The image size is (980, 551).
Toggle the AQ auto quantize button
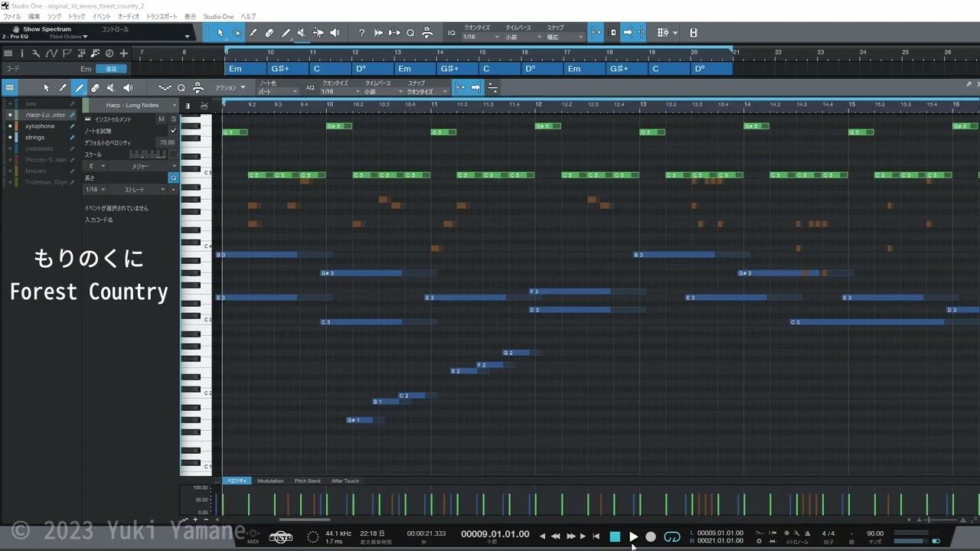click(310, 88)
